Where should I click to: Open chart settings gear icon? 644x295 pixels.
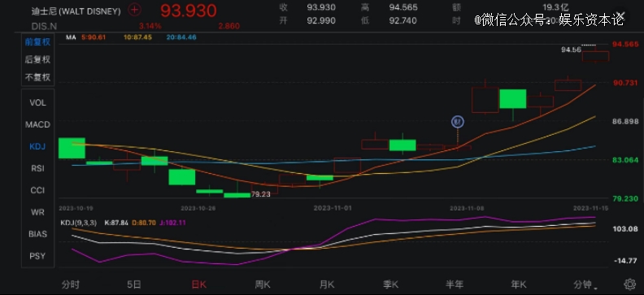pyautogui.click(x=630, y=284)
